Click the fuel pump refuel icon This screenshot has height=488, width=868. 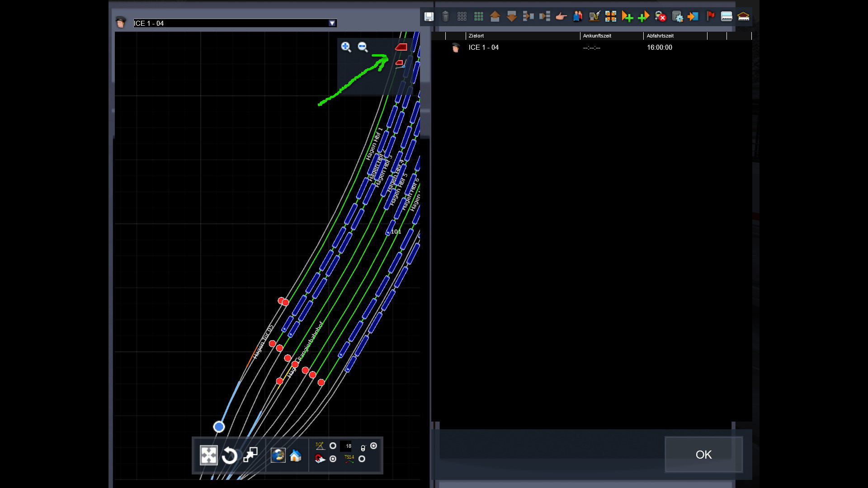(594, 17)
